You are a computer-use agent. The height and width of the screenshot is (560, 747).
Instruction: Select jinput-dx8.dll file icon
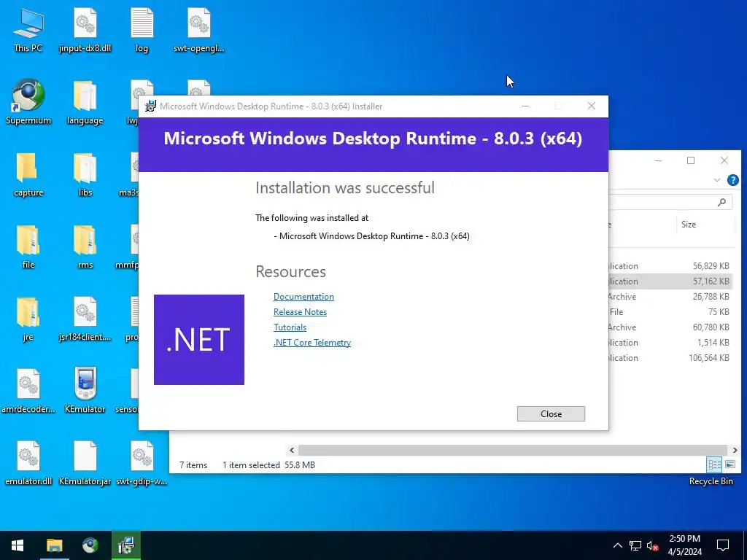[85, 29]
